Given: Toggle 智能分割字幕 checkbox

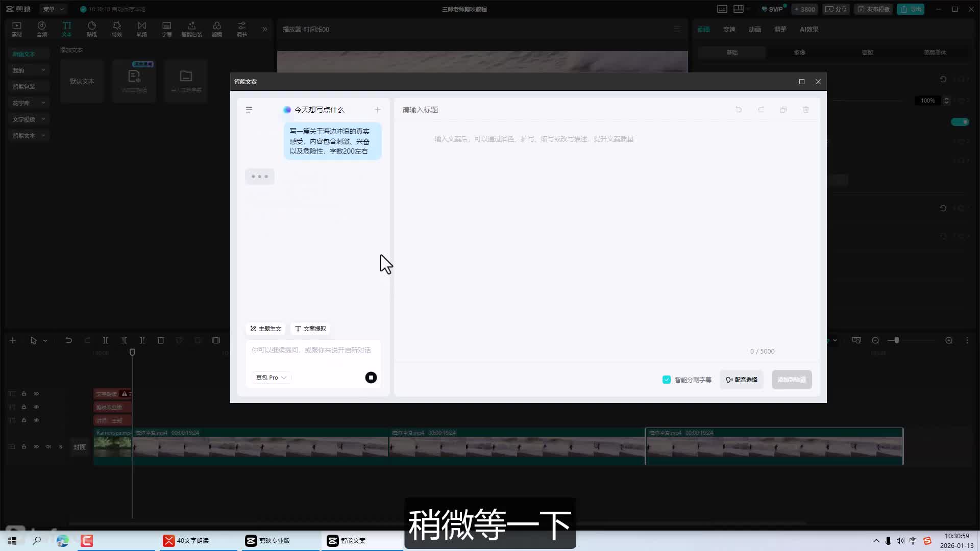Looking at the screenshot, I should 667,380.
